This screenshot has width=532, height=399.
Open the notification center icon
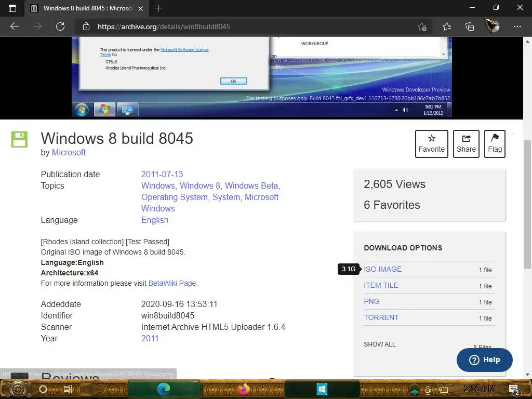coord(514,390)
